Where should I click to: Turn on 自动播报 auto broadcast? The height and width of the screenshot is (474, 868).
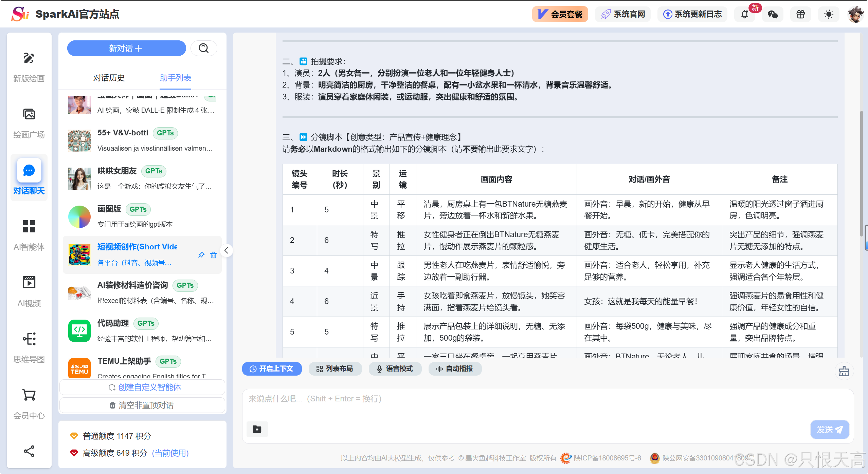tap(455, 369)
